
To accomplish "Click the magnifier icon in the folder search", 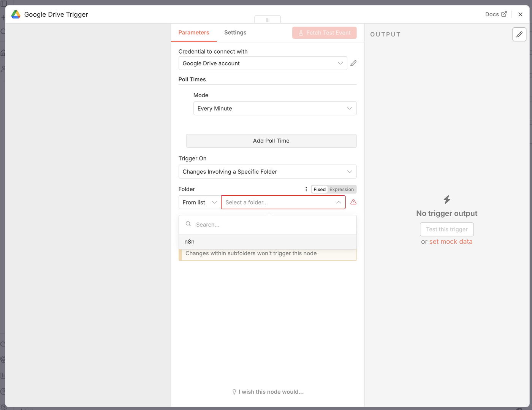I will [188, 224].
